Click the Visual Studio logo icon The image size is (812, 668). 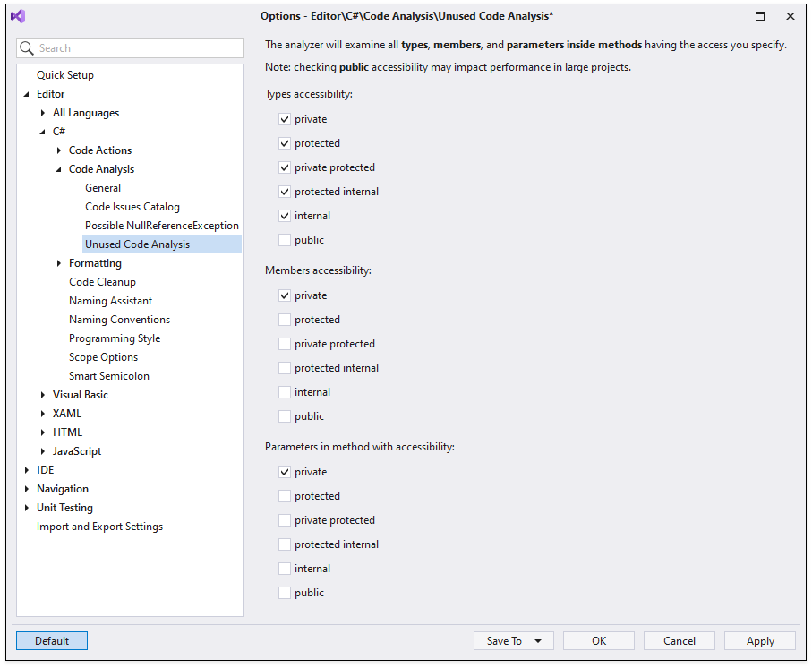[x=18, y=16]
